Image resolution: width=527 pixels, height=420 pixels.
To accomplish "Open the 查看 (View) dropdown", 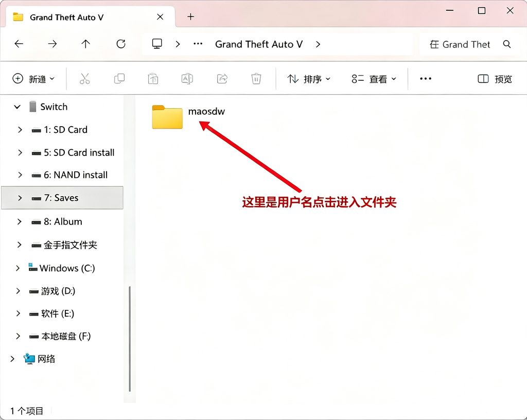I will [x=374, y=79].
